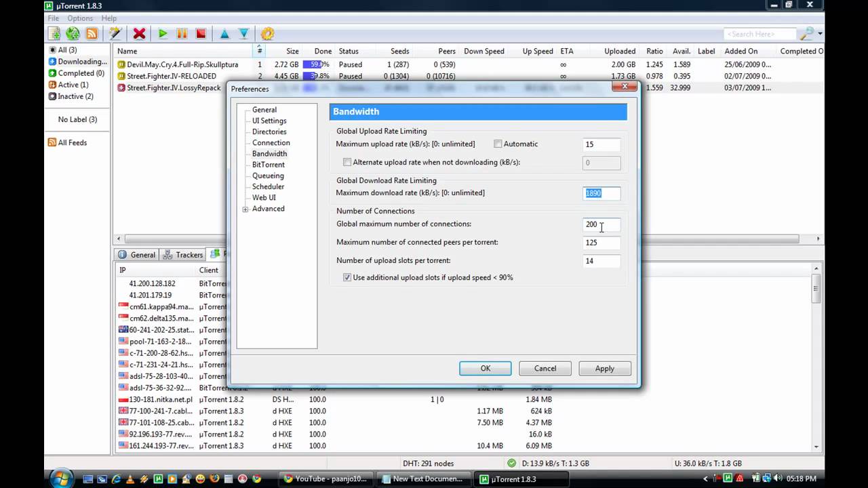
Task: Click the Add Torrent toolbar icon
Action: [x=54, y=33]
